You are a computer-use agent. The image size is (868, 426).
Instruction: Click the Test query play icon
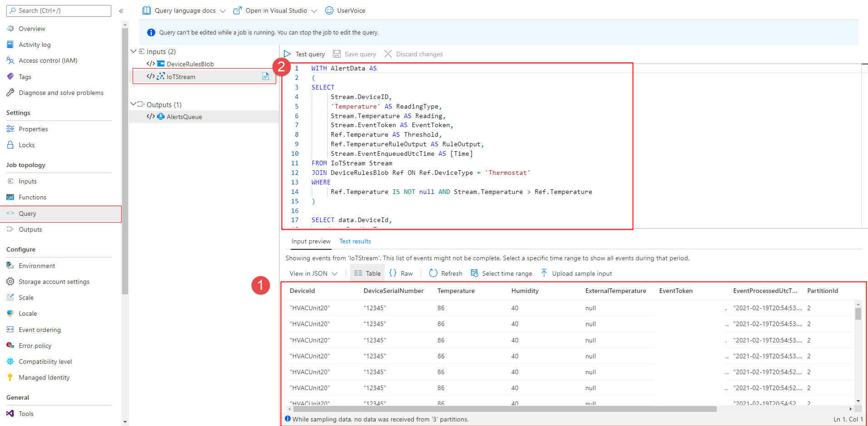tap(287, 54)
